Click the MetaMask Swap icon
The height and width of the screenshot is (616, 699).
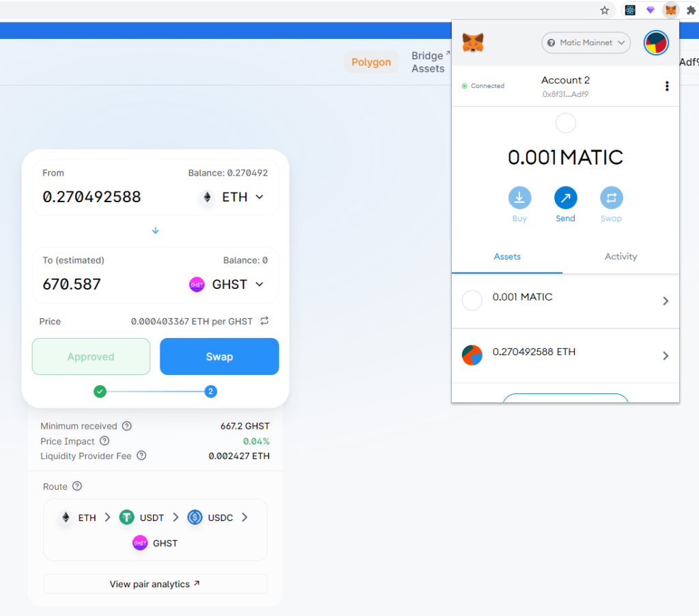pos(611,198)
